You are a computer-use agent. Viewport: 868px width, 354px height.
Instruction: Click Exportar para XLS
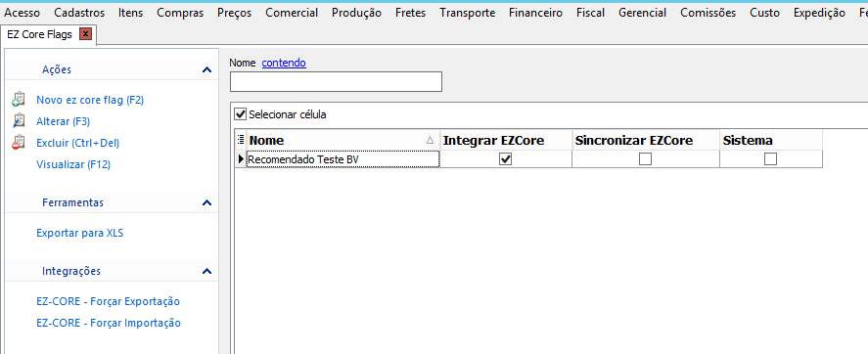tap(79, 233)
